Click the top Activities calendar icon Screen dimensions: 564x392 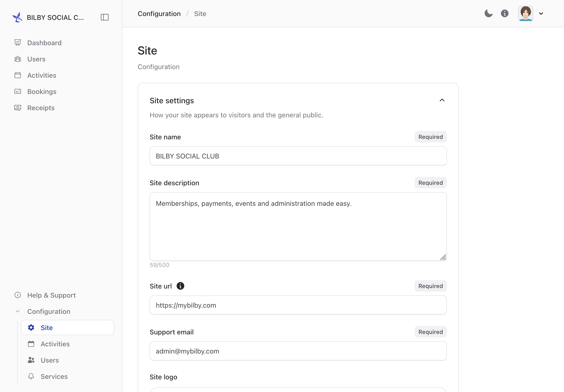[18, 75]
